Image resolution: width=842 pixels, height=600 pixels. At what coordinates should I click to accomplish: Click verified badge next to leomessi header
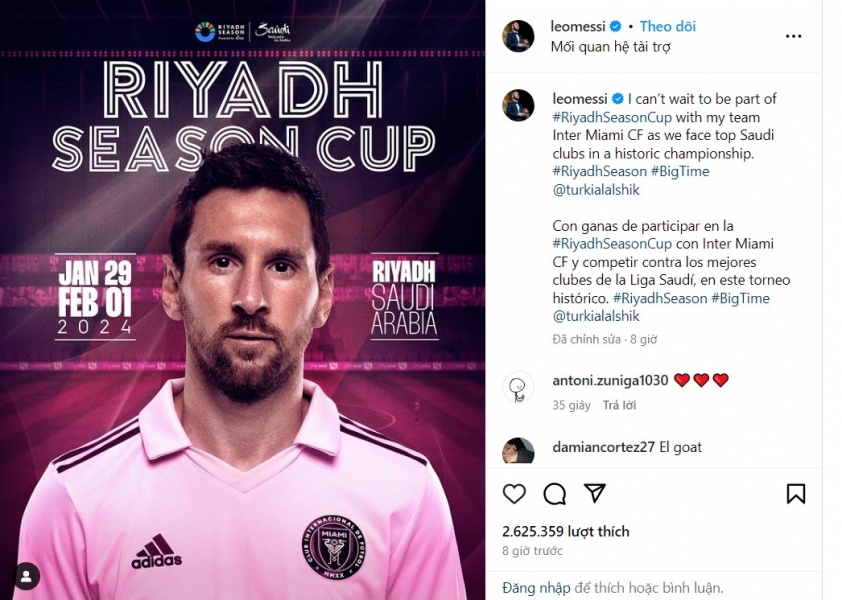coord(616,26)
